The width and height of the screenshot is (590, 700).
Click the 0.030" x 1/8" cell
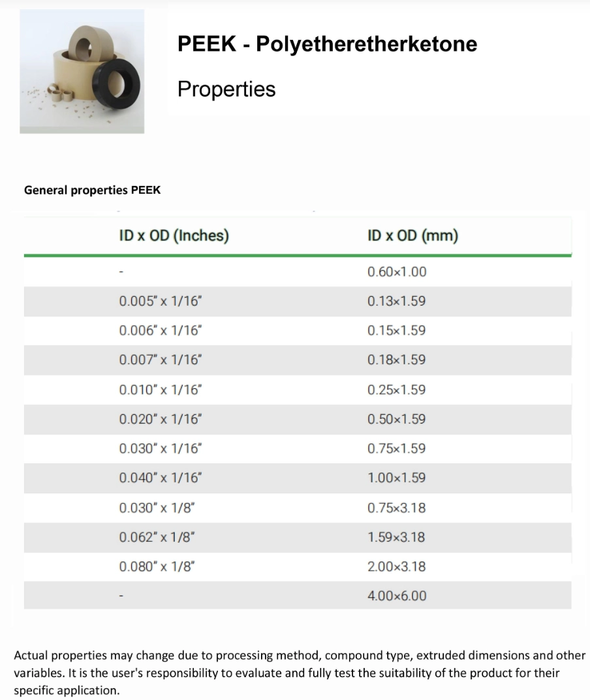click(x=157, y=508)
